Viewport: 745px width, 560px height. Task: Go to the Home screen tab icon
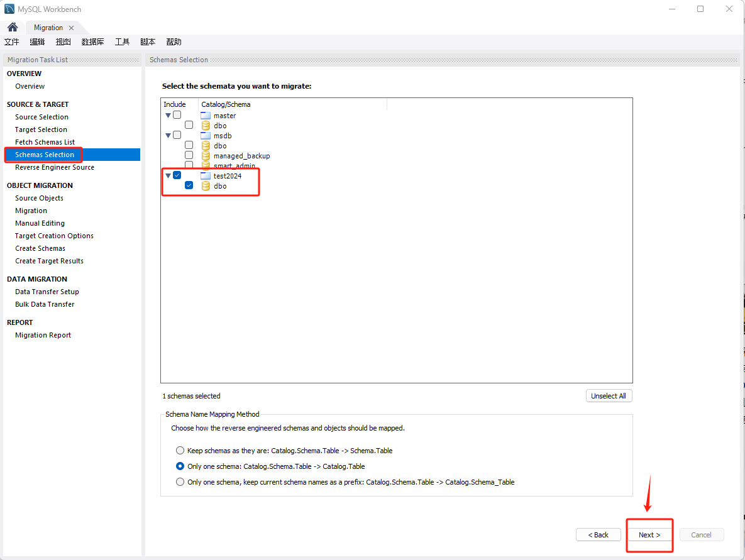[x=12, y=28]
